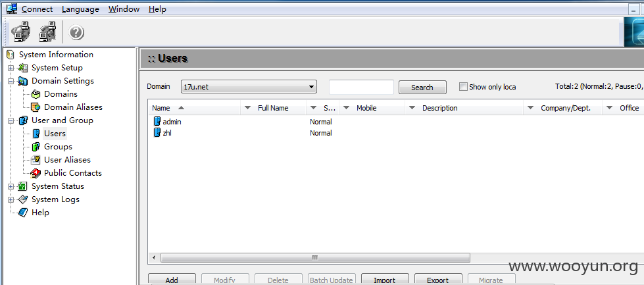
Task: Click the User and Group icon
Action: [23, 120]
